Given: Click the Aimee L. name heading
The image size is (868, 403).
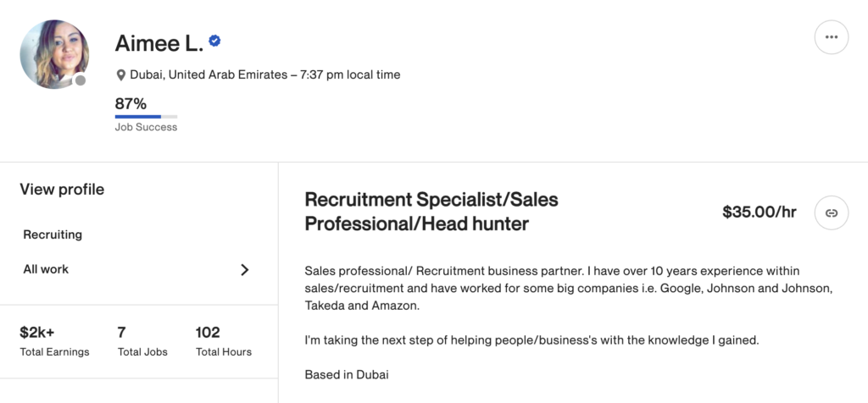Looking at the screenshot, I should [159, 43].
